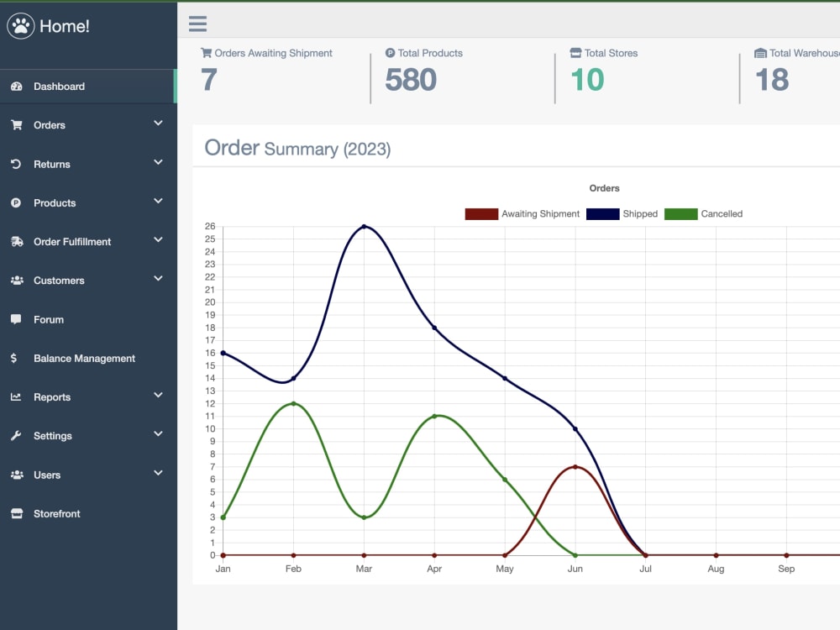Click the Shipped data point at Mar peak
This screenshot has width=840, height=630.
(365, 227)
